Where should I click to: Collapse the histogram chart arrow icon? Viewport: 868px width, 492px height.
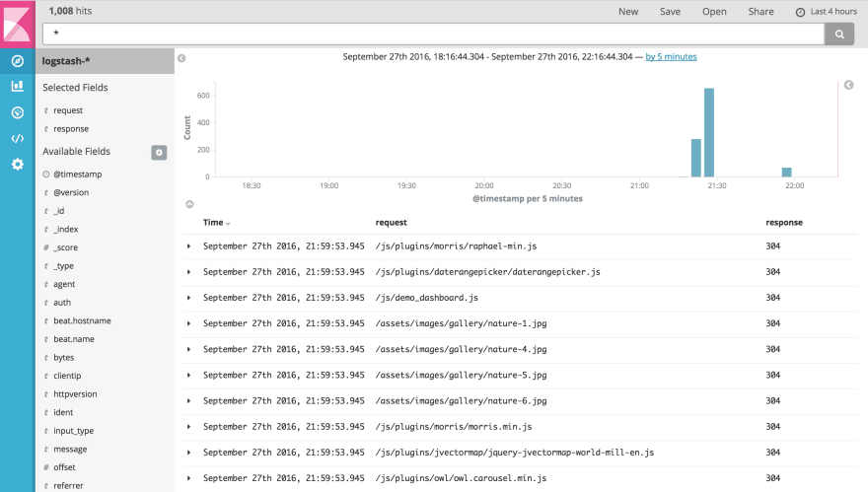point(189,204)
